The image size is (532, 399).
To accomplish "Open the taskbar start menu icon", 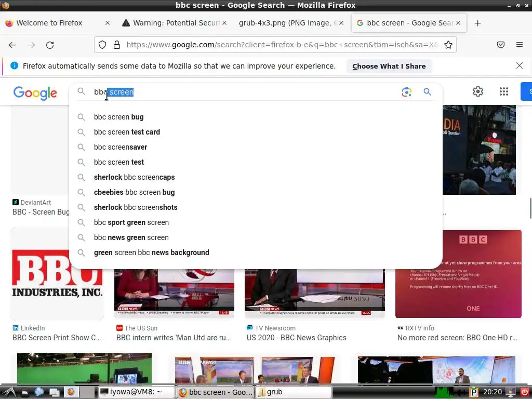I will (9, 392).
